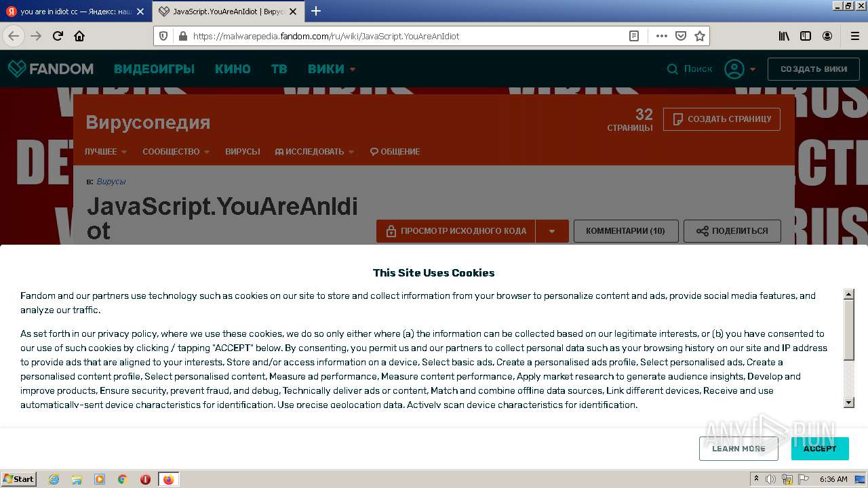The height and width of the screenshot is (488, 868).
Task: Launch Opera from taskbar
Action: (x=145, y=479)
